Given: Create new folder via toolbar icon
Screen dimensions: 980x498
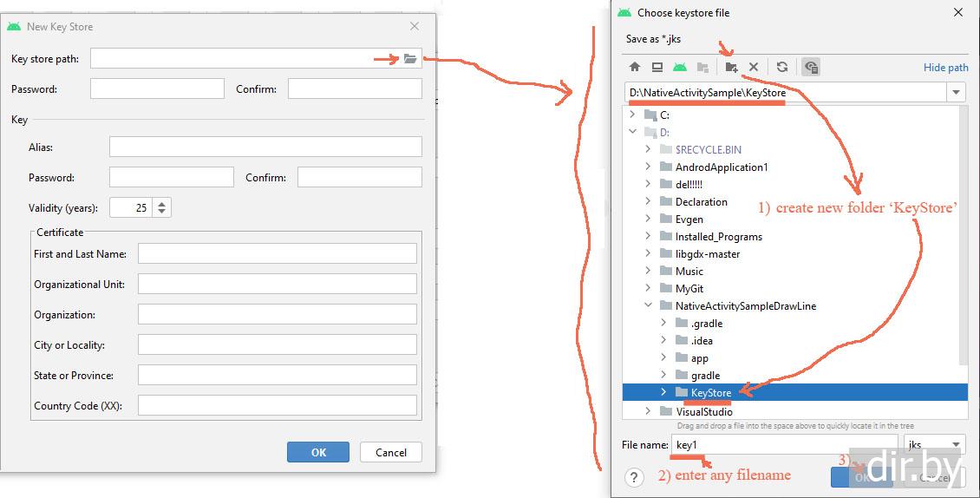Looking at the screenshot, I should (x=731, y=67).
